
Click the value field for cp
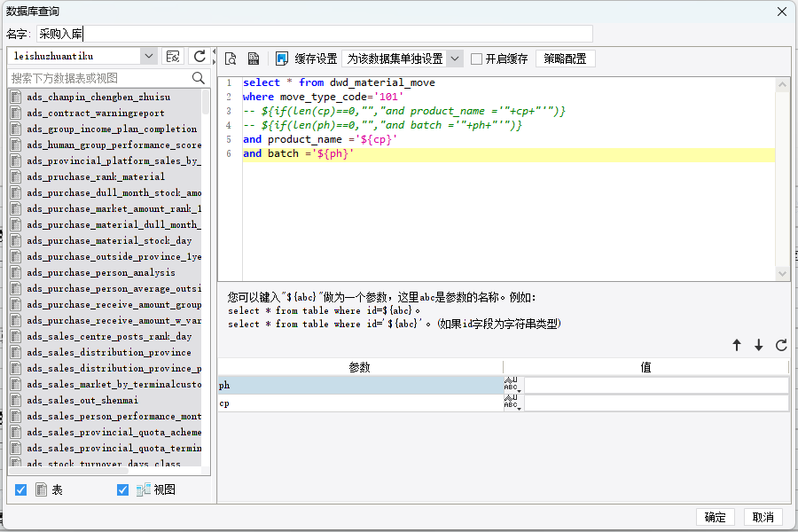656,403
